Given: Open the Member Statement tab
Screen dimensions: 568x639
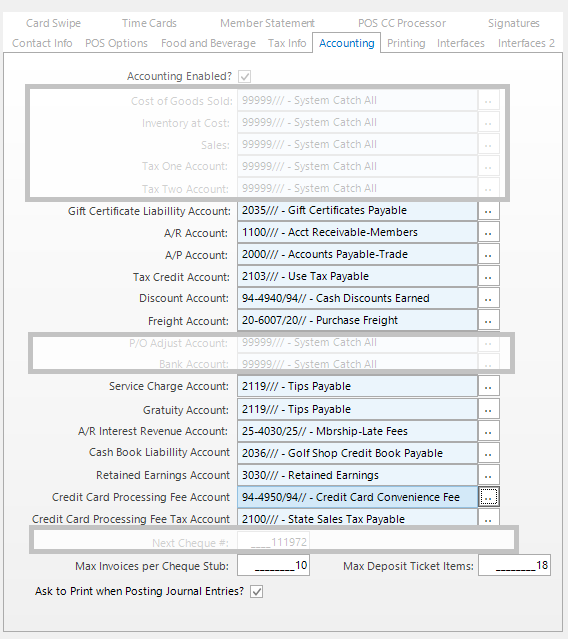Looking at the screenshot, I should click(x=267, y=23).
